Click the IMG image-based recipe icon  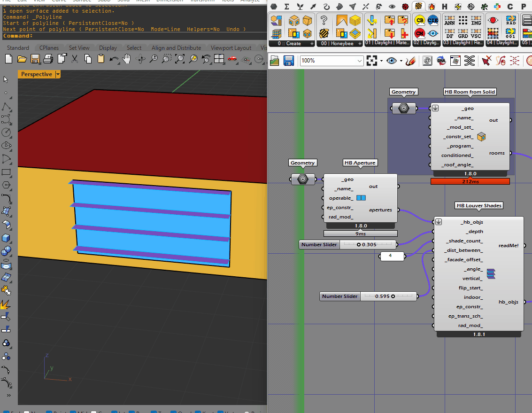tap(476, 20)
